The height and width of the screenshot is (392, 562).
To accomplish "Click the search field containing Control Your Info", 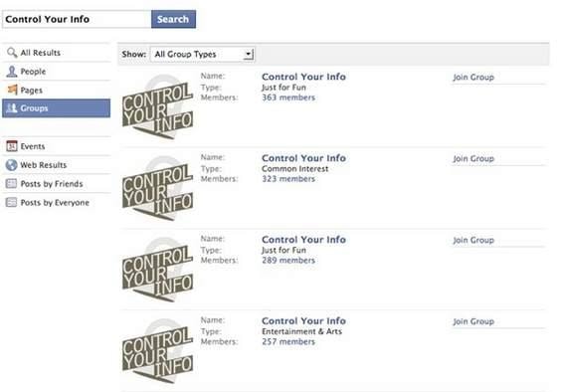I will click(77, 19).
